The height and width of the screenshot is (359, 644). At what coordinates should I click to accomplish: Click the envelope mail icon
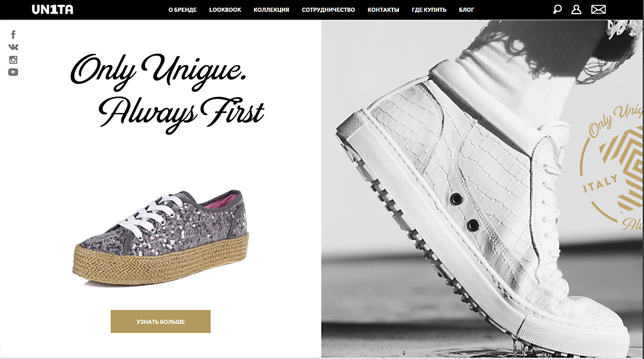pyautogui.click(x=598, y=9)
